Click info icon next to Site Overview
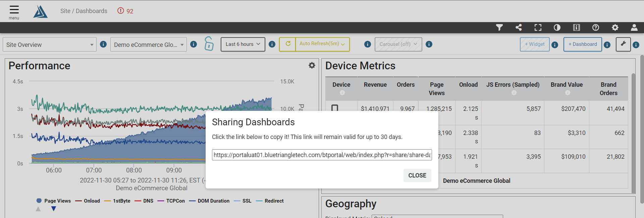 [103, 44]
